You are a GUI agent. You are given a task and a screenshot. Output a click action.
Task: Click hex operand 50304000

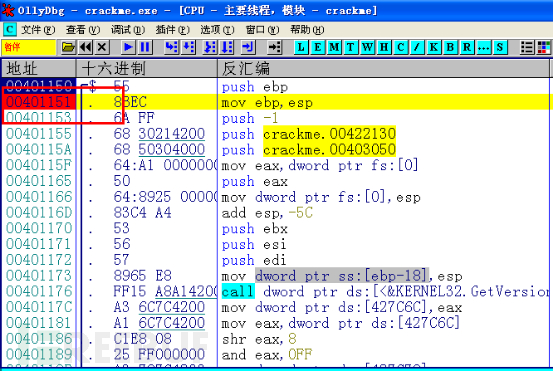click(x=172, y=149)
